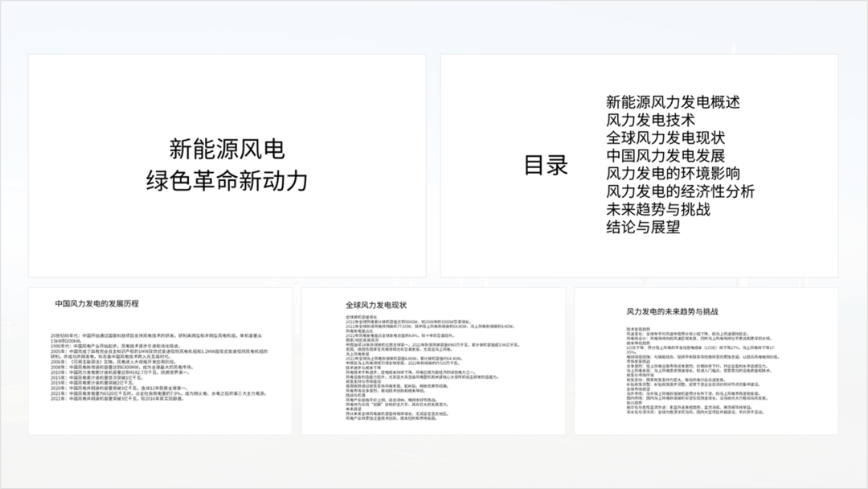
Task: Click the 2020年 timeline entry
Action: [x=120, y=388]
